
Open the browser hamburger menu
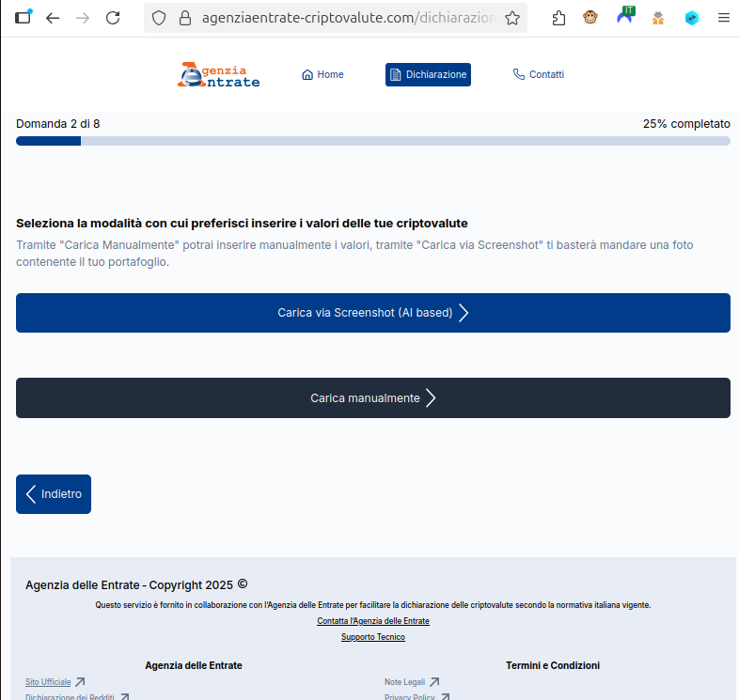pyautogui.click(x=723, y=18)
